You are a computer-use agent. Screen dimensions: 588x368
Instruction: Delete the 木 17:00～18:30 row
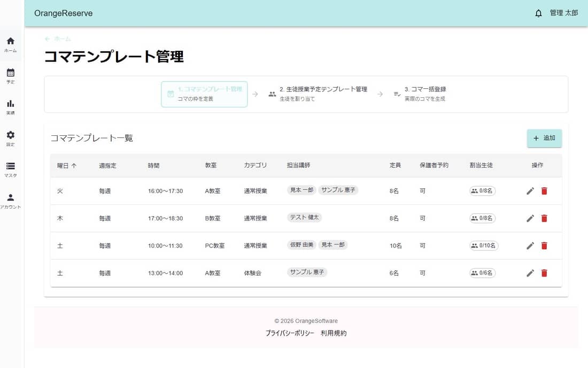pyautogui.click(x=544, y=218)
